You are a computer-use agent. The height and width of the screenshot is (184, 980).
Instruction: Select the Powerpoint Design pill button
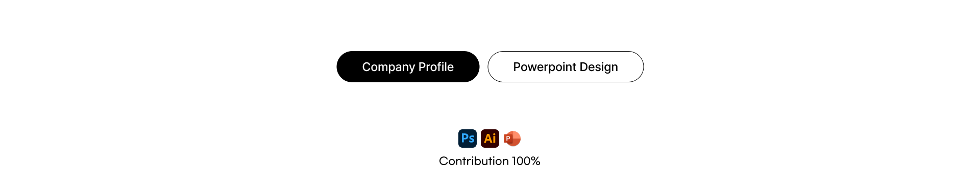566,66
